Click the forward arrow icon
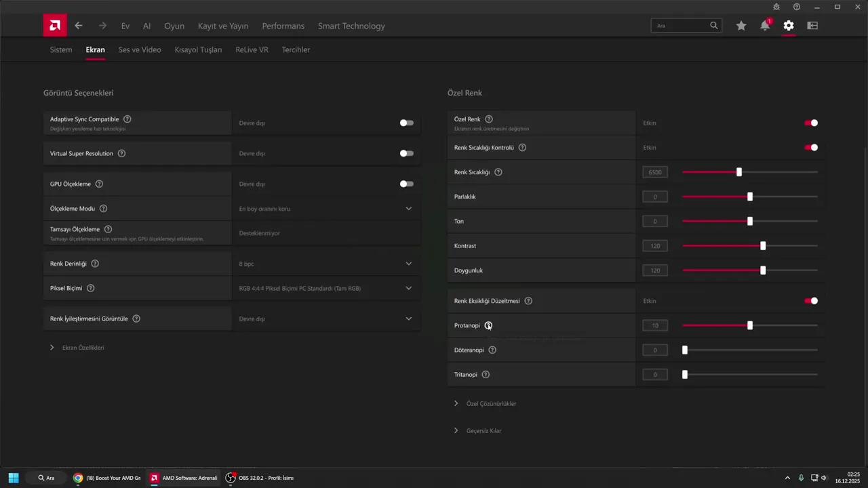 tap(102, 26)
